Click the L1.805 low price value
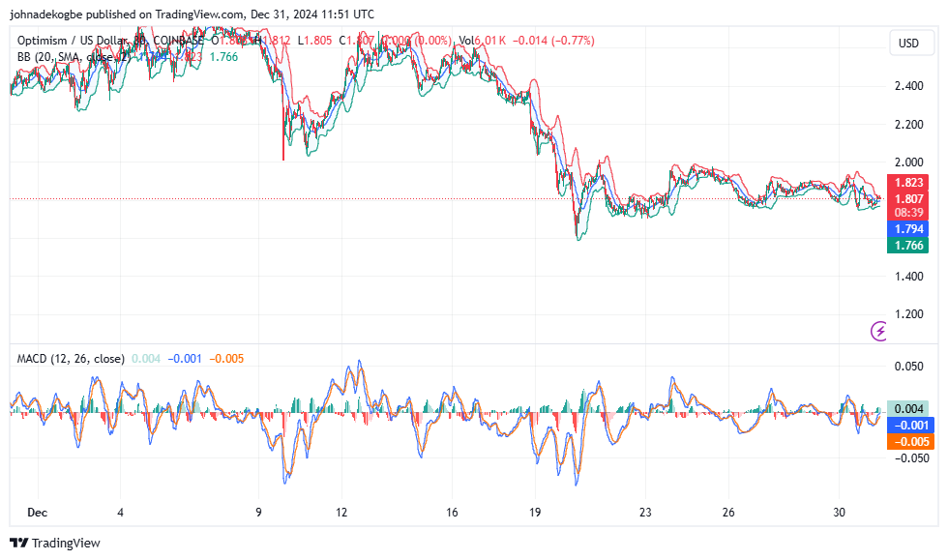Screen dimensions: 948x560 (314, 41)
